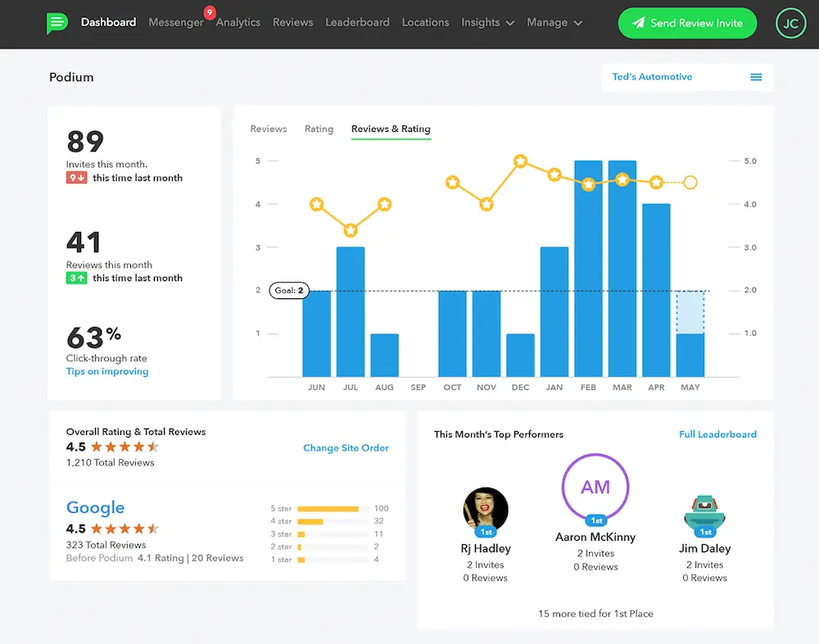
Task: Click the Podium page title
Action: (71, 77)
